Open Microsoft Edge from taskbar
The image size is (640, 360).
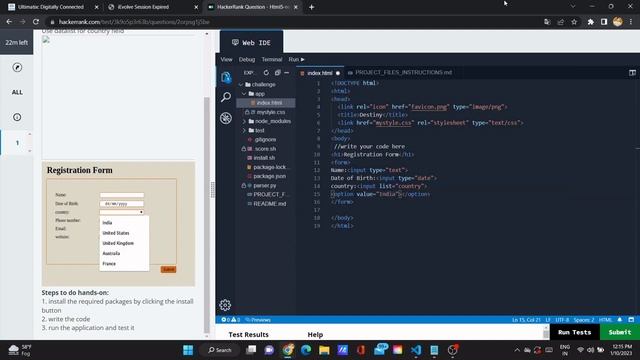306,350
